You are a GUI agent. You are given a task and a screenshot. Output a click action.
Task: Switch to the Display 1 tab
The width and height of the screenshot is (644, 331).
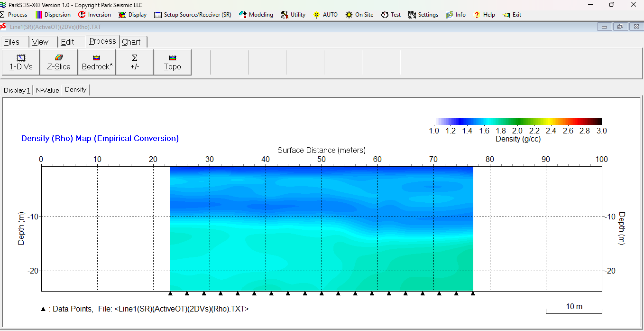(17, 90)
